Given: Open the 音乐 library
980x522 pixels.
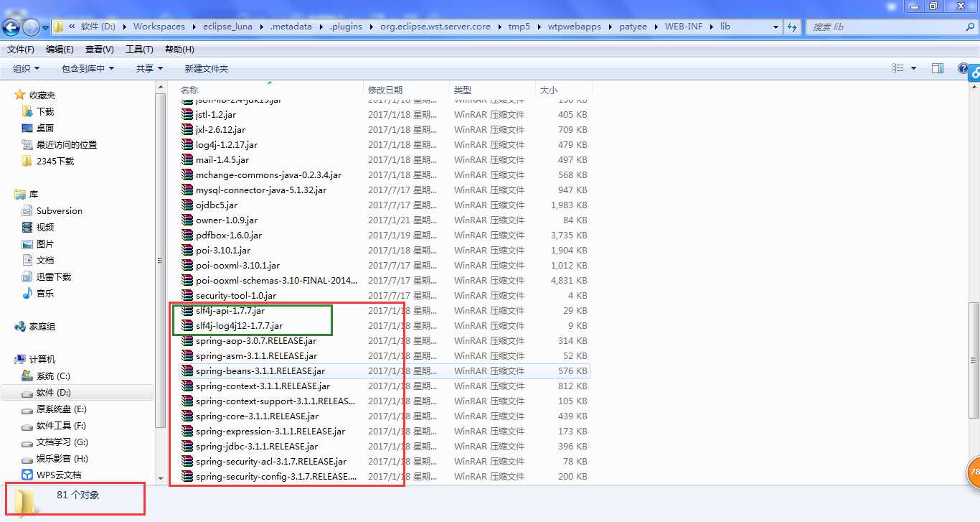Looking at the screenshot, I should 45,293.
